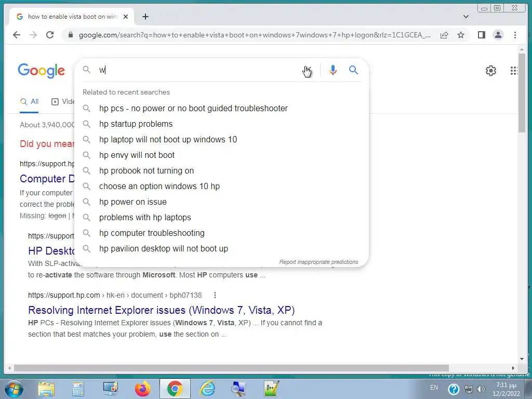Go back to the previous page
The image size is (532, 399).
tap(16, 35)
